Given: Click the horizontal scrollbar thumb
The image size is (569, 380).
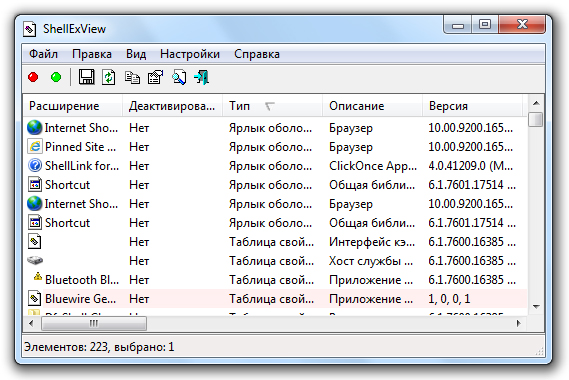Looking at the screenshot, I should click(94, 323).
